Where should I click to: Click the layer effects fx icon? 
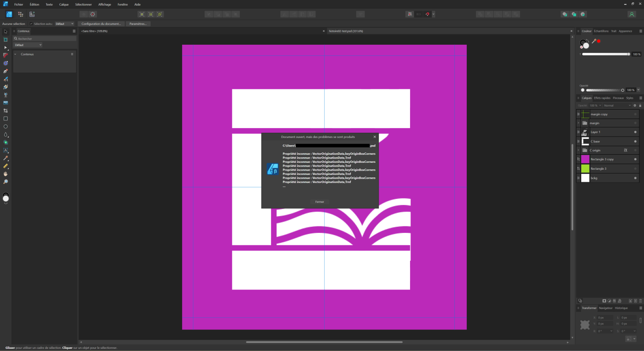pyautogui.click(x=614, y=301)
